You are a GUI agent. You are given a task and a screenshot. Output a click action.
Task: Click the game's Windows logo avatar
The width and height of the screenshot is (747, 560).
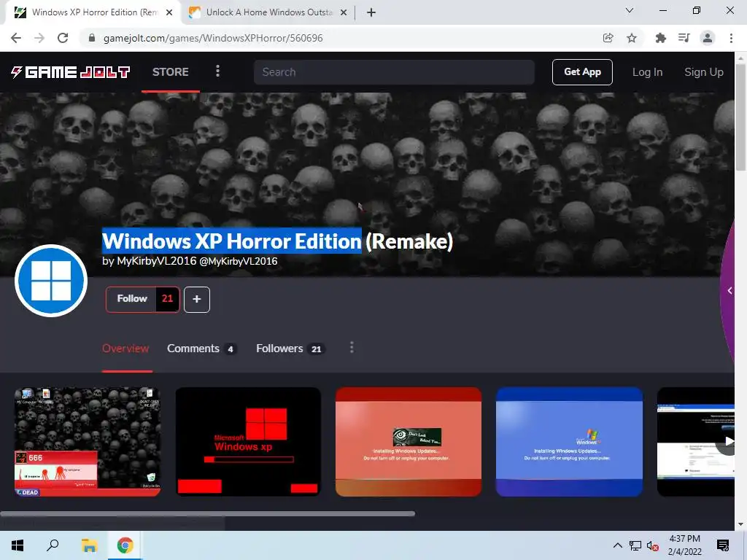tap(51, 281)
